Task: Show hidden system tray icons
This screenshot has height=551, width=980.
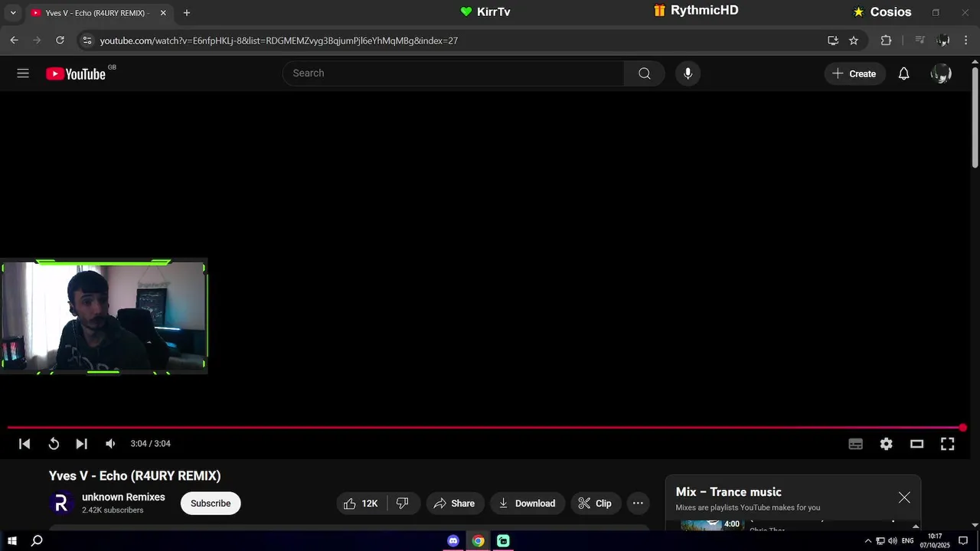Action: point(867,541)
